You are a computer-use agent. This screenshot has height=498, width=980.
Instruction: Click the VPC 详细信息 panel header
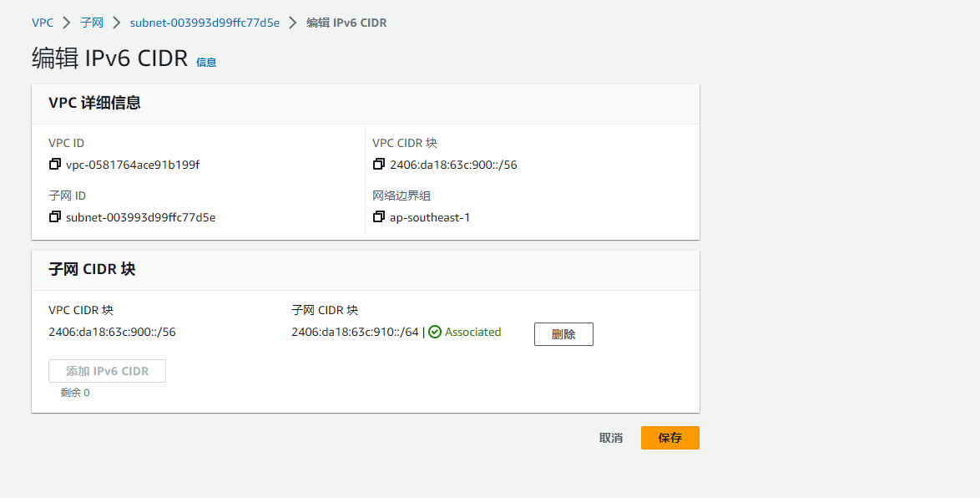pos(95,103)
